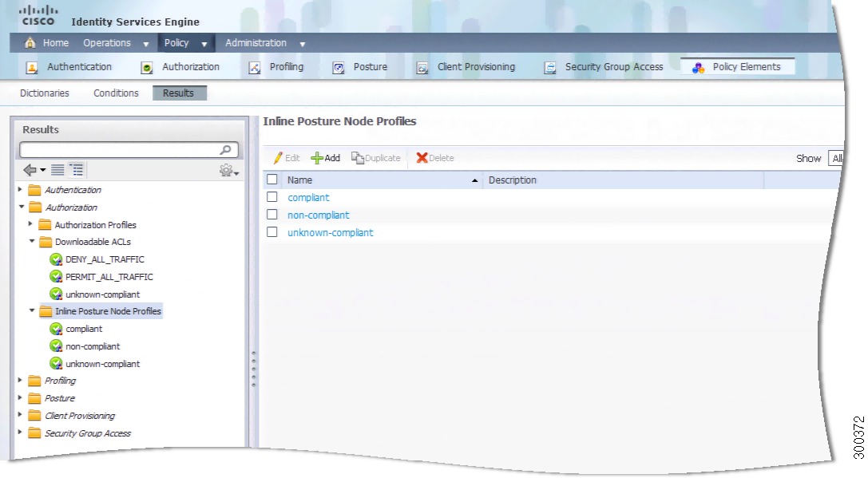Go to Security Group Access policy
Image resolution: width=868 pixels, height=478 pixels.
[614, 67]
